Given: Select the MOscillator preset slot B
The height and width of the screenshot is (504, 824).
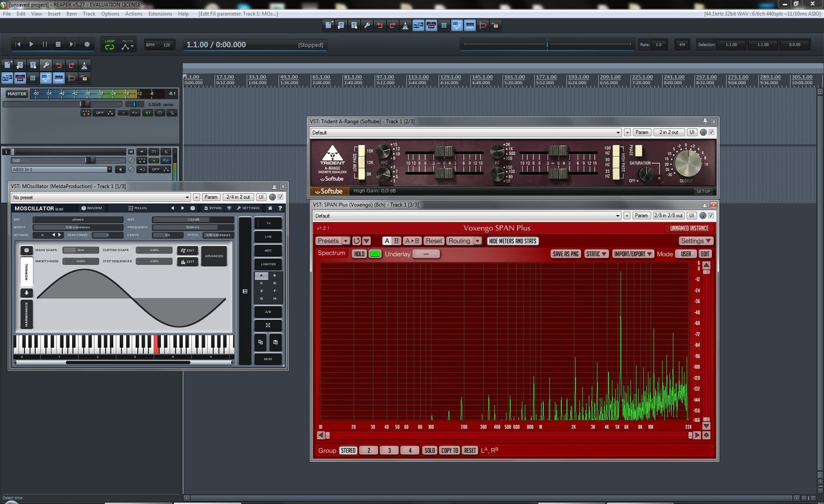Looking at the screenshot, I should point(275,275).
